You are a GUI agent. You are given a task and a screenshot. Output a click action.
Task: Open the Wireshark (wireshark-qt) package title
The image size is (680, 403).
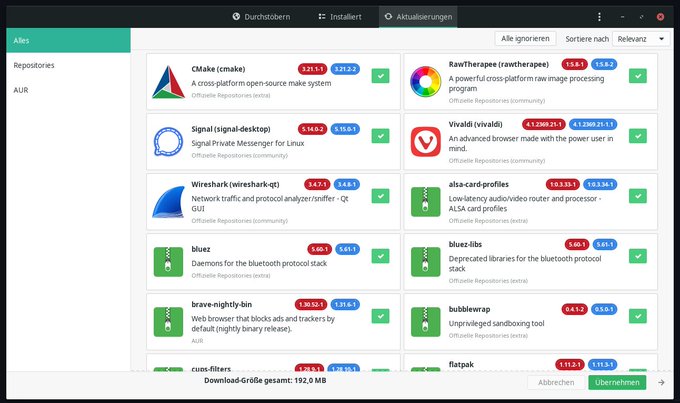pyautogui.click(x=235, y=184)
